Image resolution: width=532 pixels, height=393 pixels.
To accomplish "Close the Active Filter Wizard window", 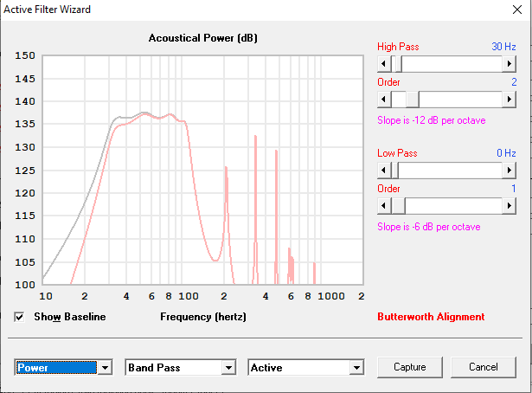I will click(517, 10).
